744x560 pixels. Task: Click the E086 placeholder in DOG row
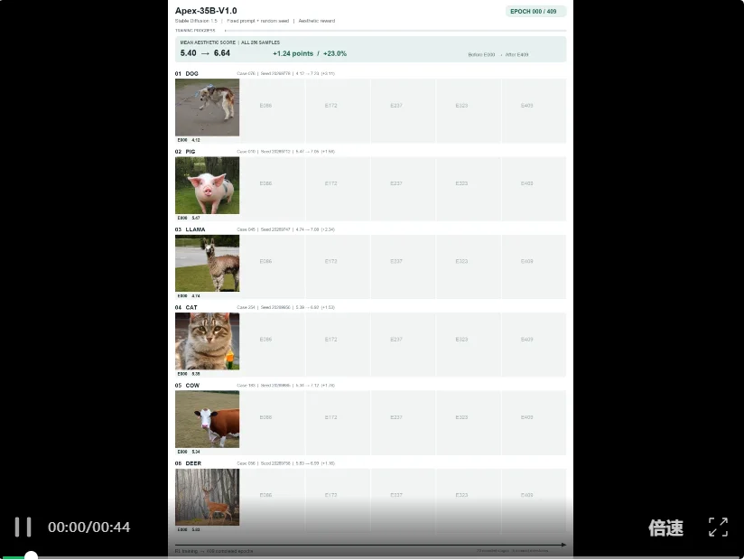[273, 110]
